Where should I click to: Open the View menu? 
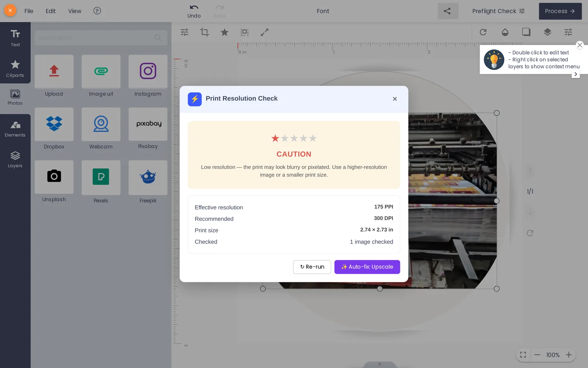(75, 11)
